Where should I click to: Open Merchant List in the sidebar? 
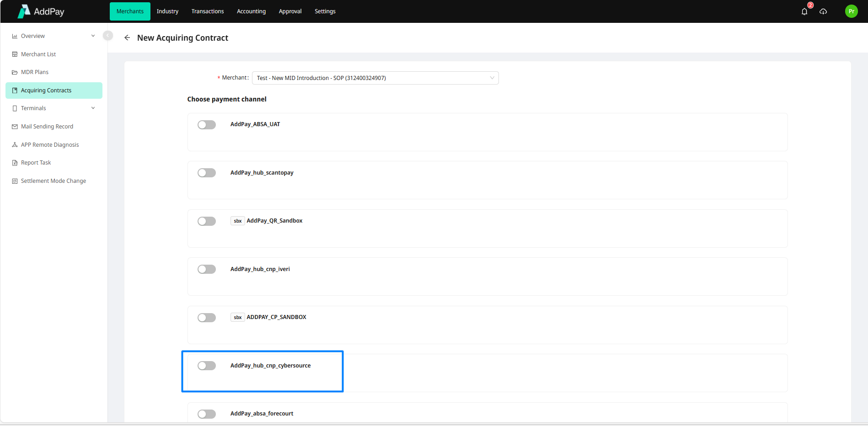(54, 54)
